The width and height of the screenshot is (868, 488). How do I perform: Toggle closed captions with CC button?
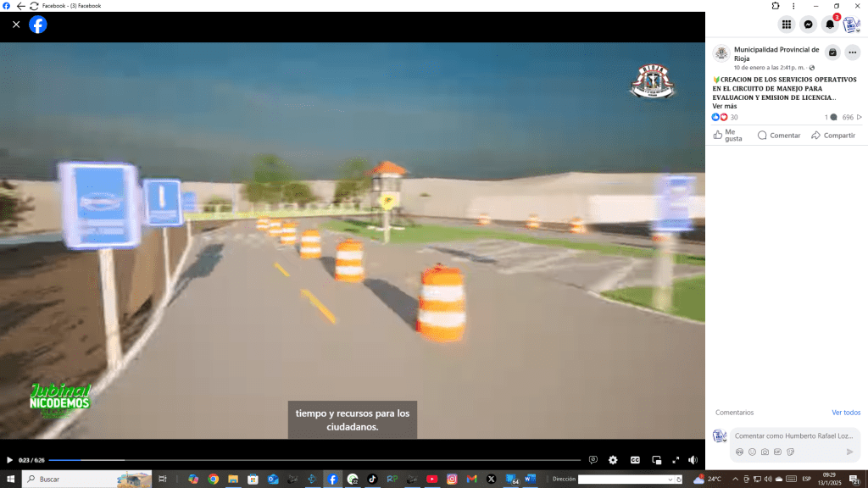[x=634, y=460]
